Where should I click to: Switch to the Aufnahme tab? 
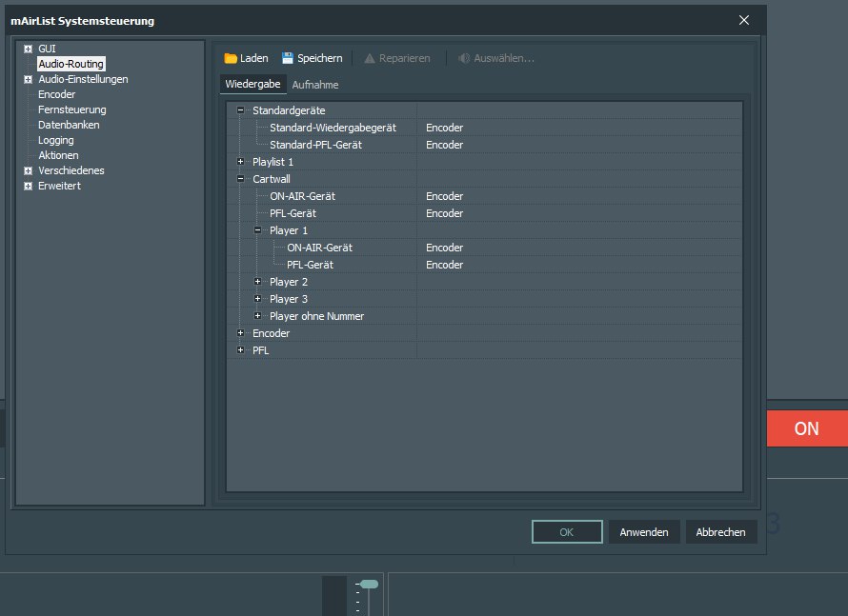point(315,85)
